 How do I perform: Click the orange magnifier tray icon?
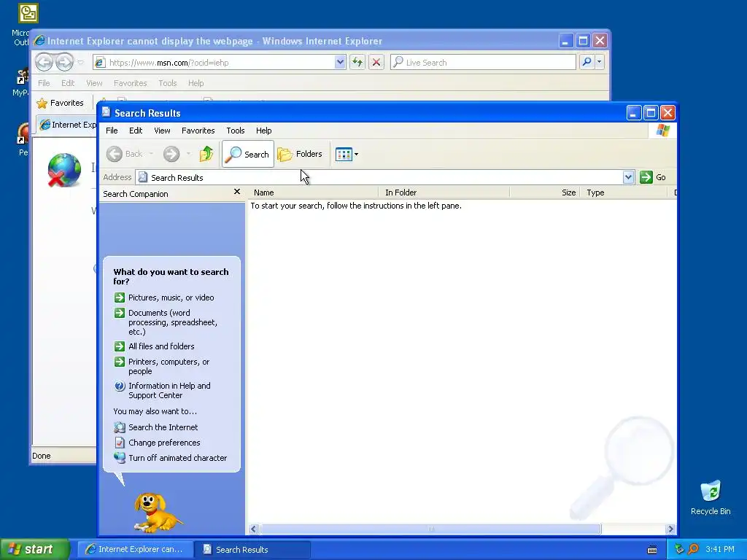click(x=694, y=549)
